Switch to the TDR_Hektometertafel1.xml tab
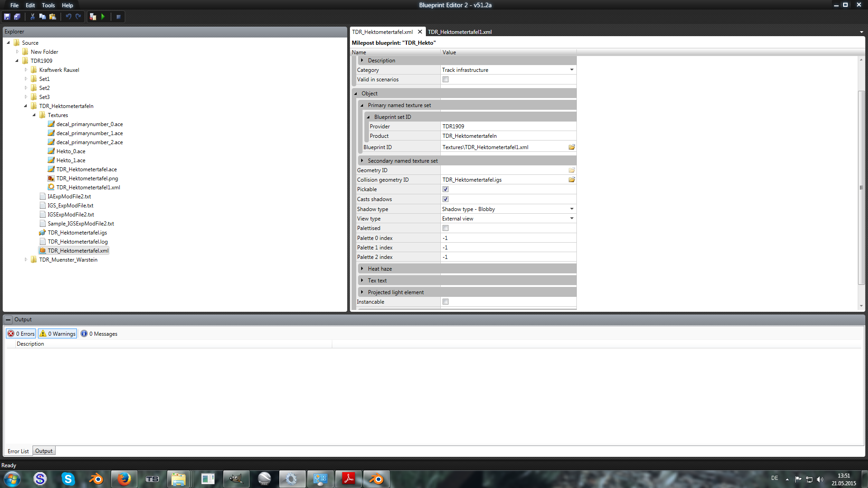Image resolution: width=868 pixels, height=488 pixels. [x=459, y=32]
